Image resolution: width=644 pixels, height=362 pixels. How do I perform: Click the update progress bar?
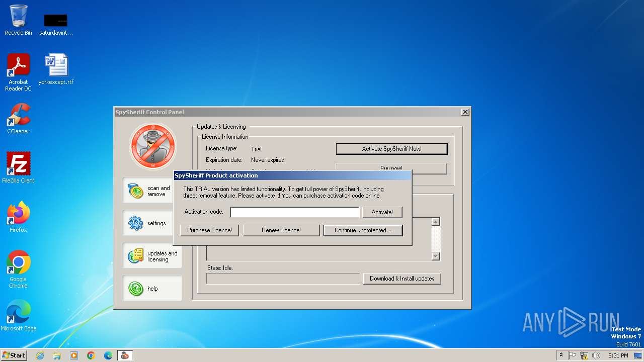pos(283,279)
